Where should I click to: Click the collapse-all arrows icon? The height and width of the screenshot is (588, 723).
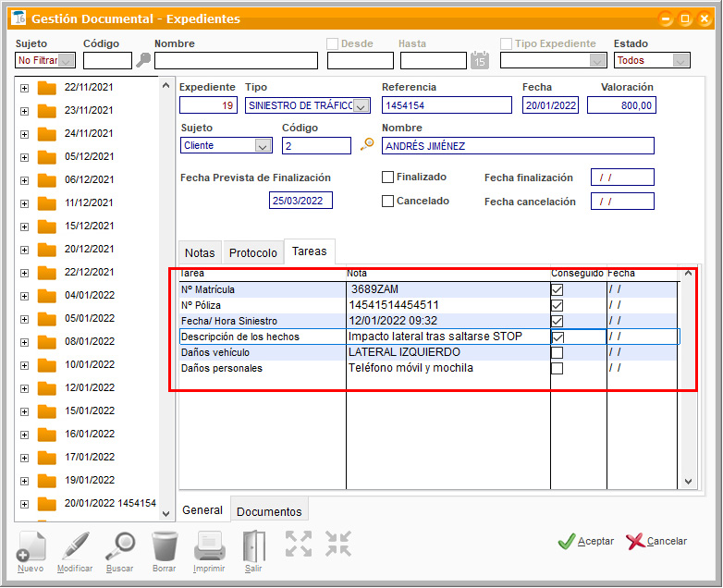coord(338,544)
